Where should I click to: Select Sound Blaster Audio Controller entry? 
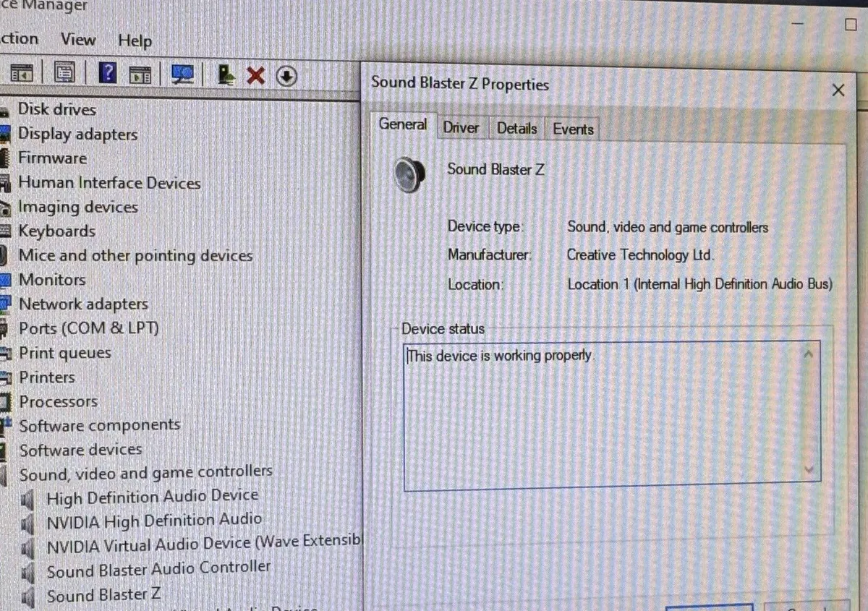coord(158,569)
